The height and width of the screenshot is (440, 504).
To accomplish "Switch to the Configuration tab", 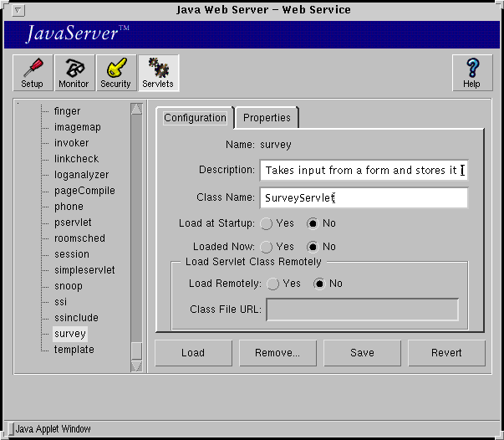I will (195, 118).
